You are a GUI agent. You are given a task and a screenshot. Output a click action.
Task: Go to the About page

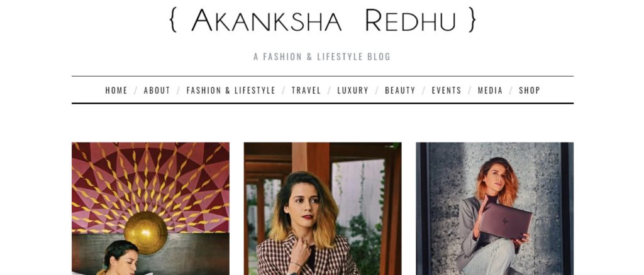click(157, 90)
